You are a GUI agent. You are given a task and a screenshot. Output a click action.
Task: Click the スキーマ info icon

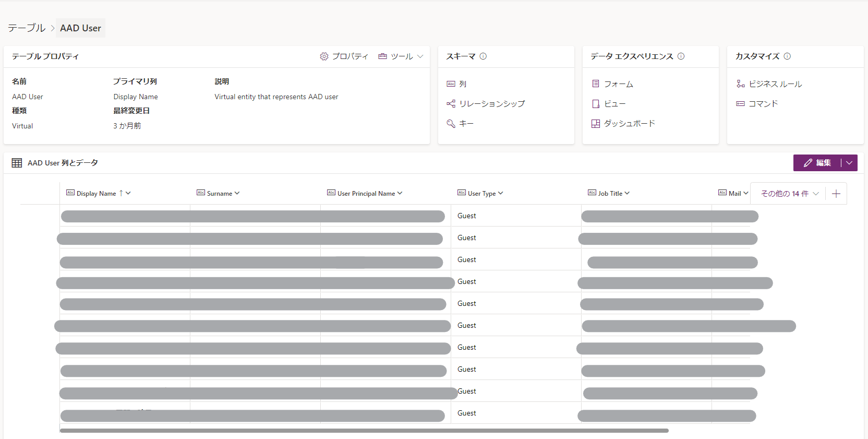coord(483,56)
